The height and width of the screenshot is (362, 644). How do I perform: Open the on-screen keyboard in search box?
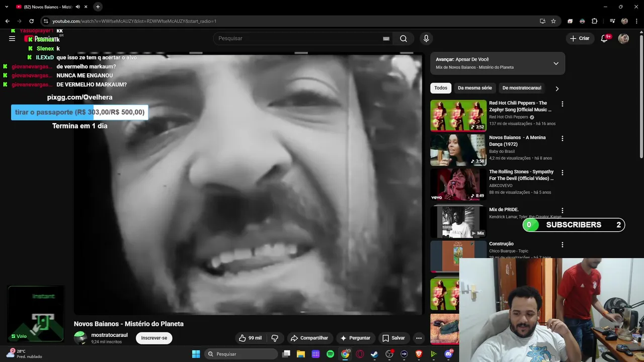pos(386,38)
